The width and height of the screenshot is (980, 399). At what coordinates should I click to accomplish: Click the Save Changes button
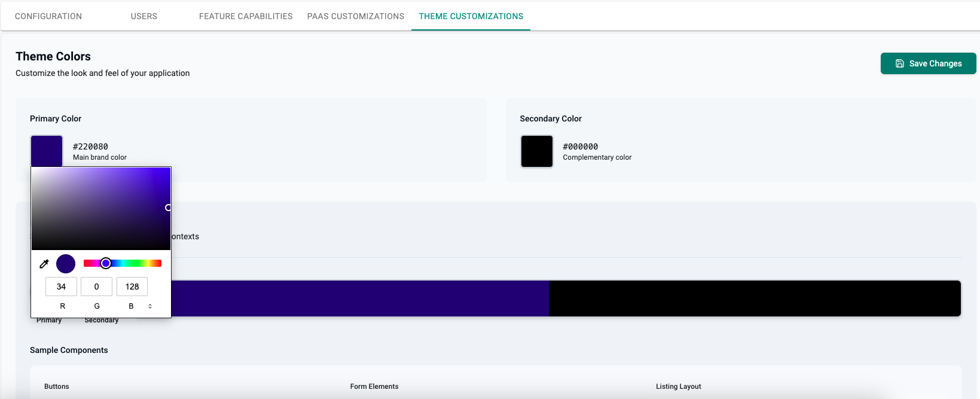[x=928, y=63]
